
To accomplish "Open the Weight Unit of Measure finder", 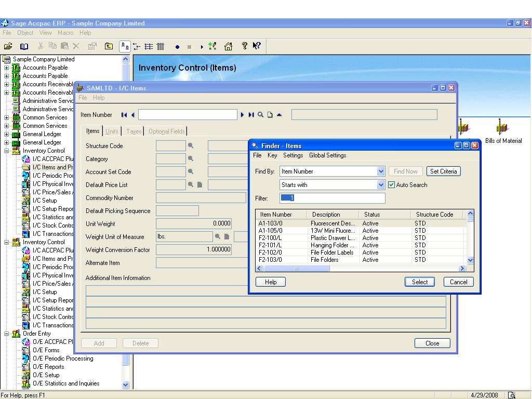I will tap(218, 236).
